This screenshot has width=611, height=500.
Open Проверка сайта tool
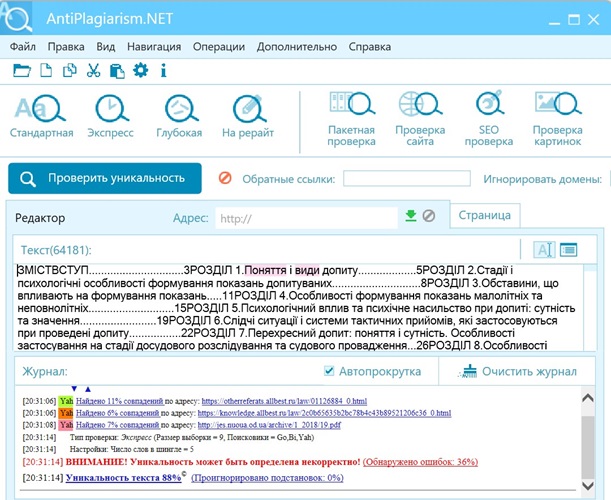coord(420,119)
